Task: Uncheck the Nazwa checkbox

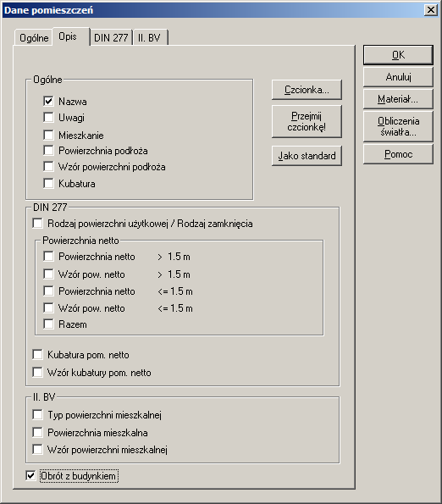Action: click(x=48, y=102)
